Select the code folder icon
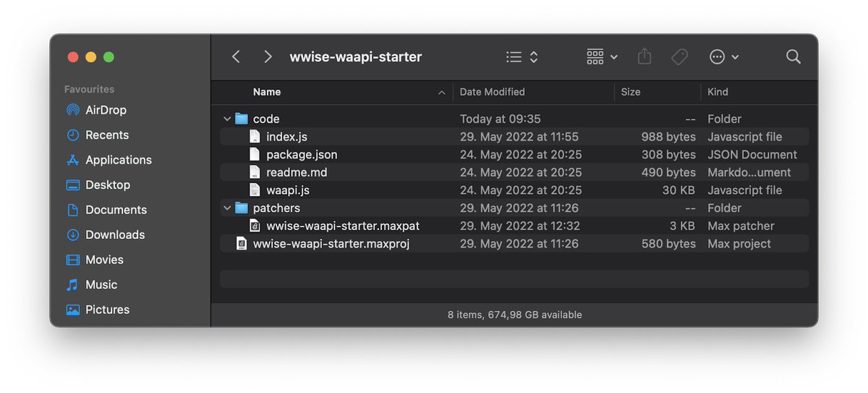Image resolution: width=868 pixels, height=393 pixels. [x=242, y=119]
